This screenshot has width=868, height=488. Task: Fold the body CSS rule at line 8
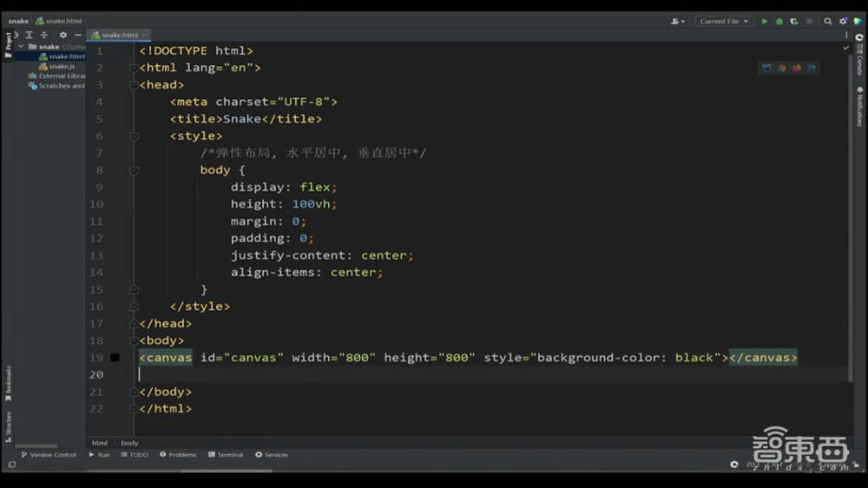coord(134,171)
